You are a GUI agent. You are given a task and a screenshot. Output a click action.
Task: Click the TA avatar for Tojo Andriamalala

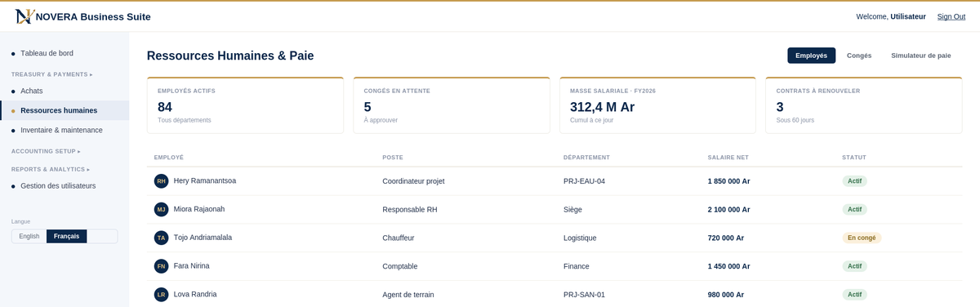tap(162, 238)
